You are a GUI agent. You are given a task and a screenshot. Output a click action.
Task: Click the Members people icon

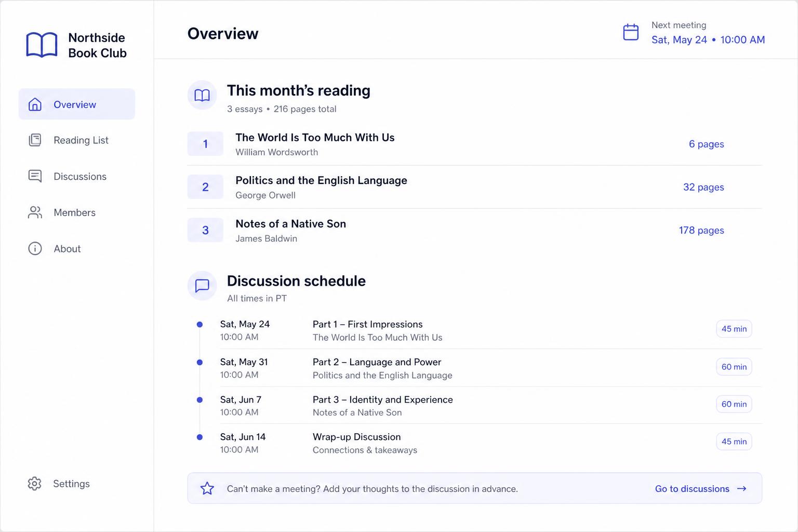35,212
